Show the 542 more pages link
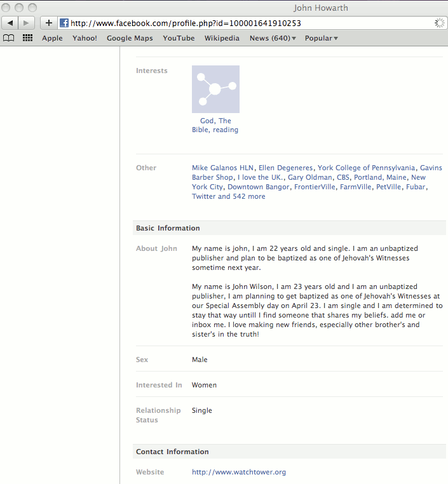Screen dimensions: 448x484 249,196
